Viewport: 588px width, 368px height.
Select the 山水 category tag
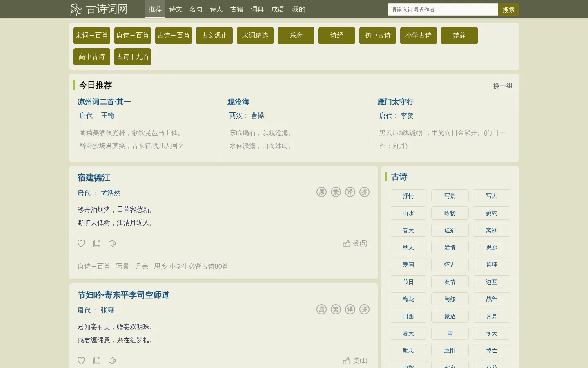408,213
